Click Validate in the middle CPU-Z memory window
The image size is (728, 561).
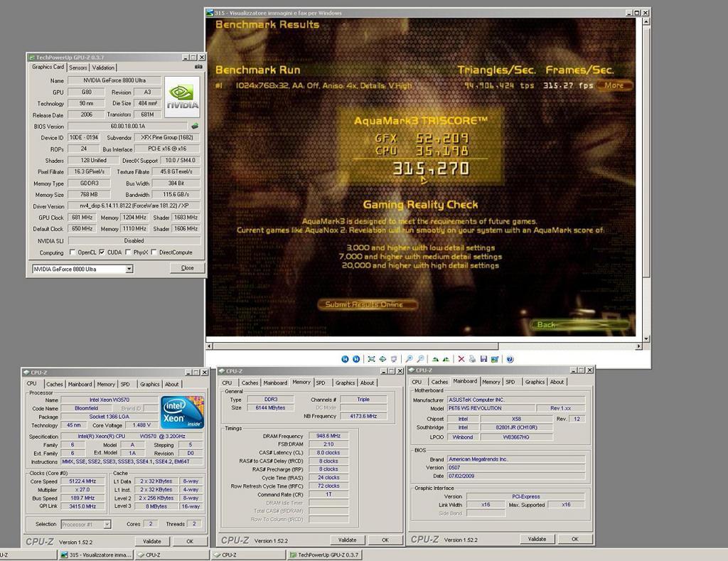tap(347, 540)
